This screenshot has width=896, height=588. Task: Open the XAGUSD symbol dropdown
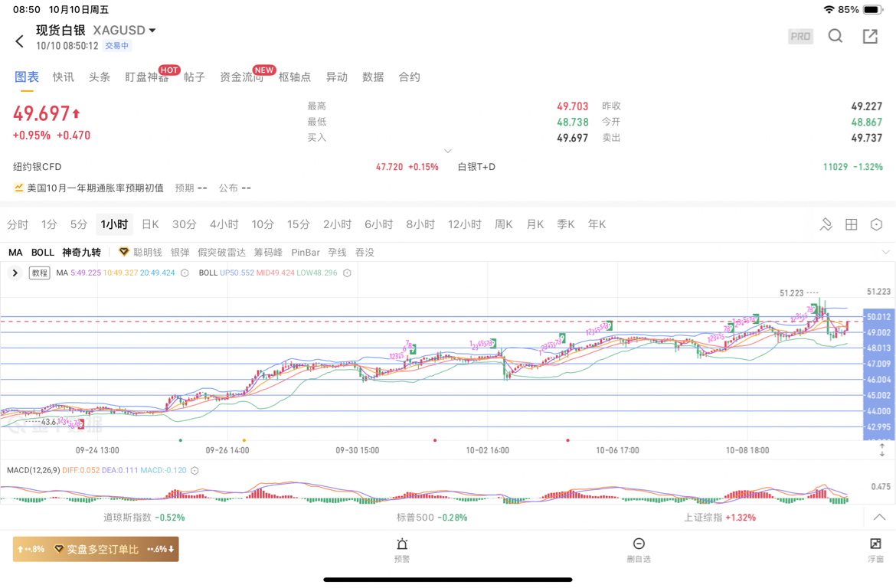pos(152,31)
